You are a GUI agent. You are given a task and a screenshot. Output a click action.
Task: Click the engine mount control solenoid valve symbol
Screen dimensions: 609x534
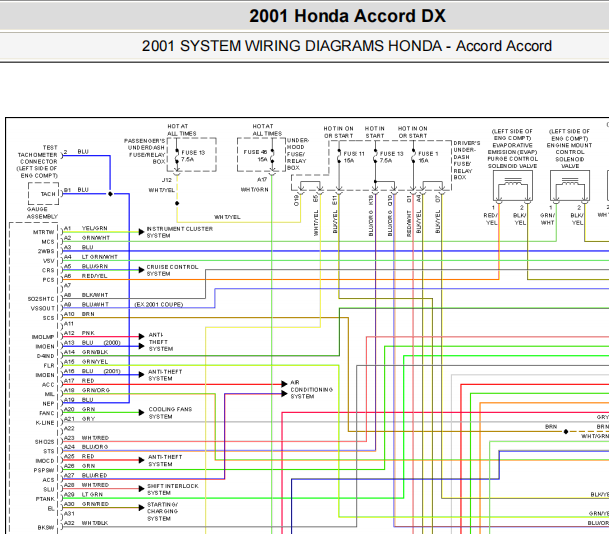click(570, 187)
